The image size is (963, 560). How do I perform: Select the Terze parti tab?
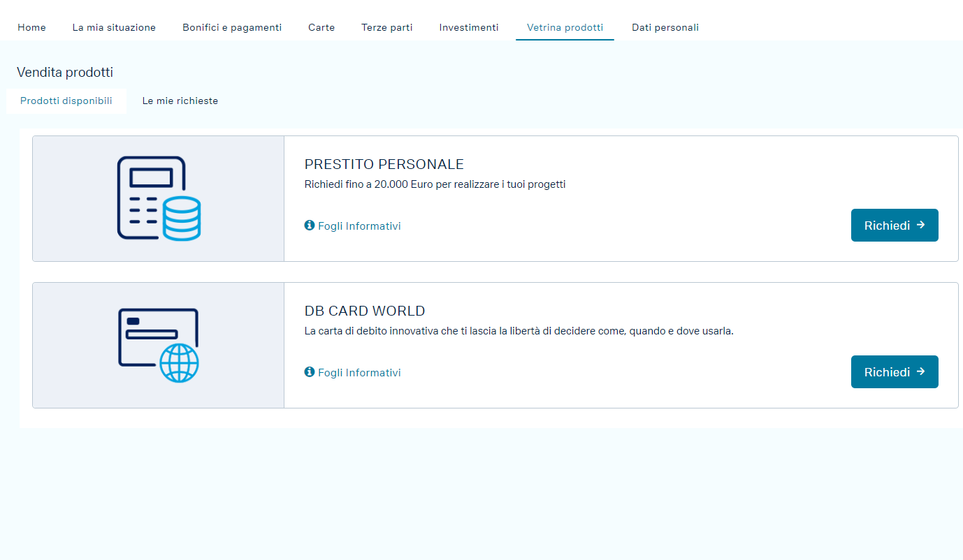tap(386, 27)
